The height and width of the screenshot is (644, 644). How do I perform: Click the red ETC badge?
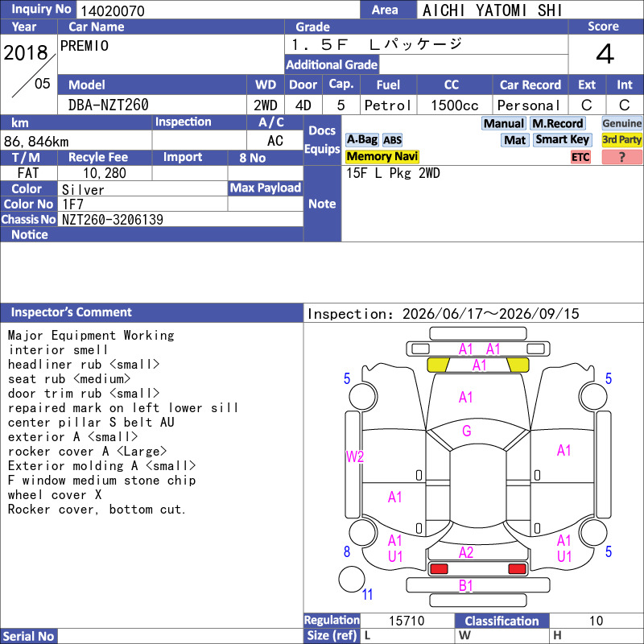click(580, 157)
